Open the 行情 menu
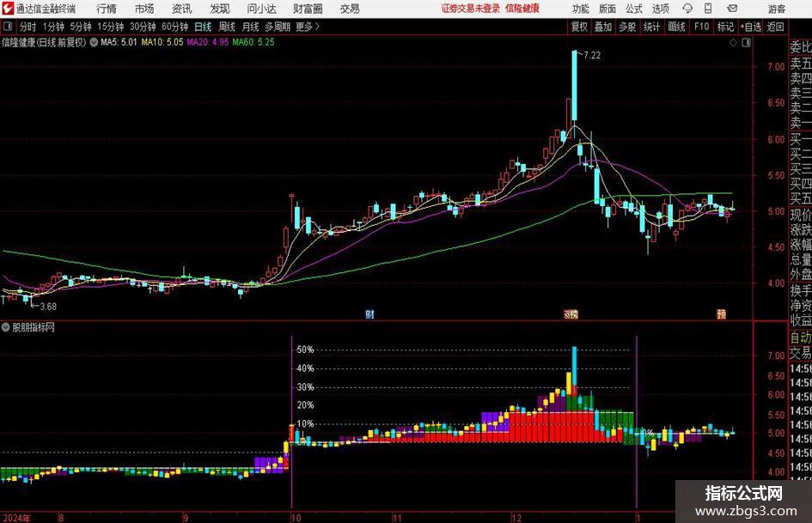This screenshot has height=523, width=812. point(107,9)
